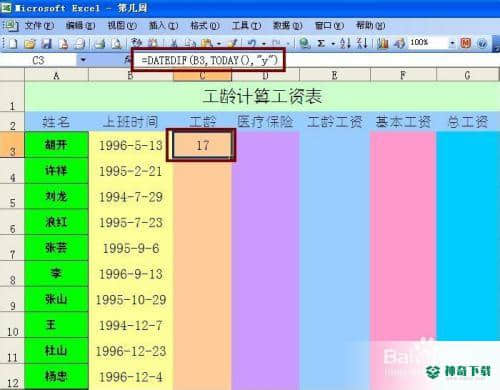Select cell containing 1994-7-29
The height and width of the screenshot is (390, 500).
(x=131, y=197)
